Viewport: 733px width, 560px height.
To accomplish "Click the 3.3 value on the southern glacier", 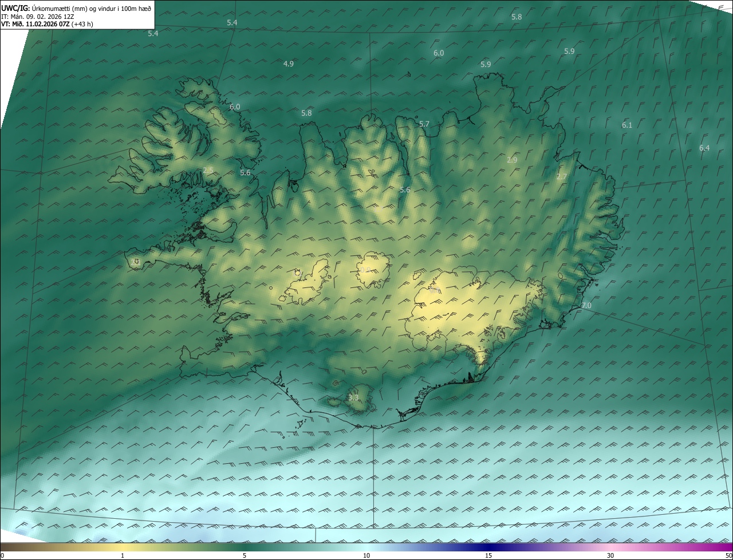I will [353, 397].
